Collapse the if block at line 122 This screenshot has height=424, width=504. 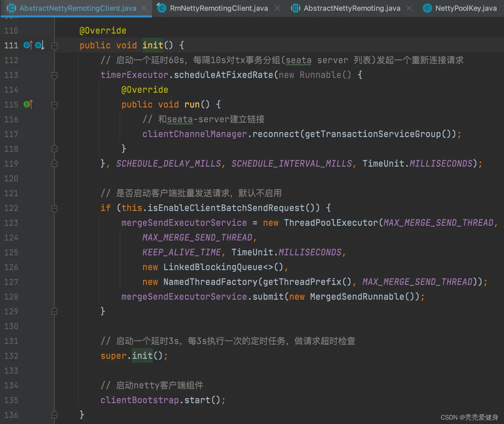54,208
